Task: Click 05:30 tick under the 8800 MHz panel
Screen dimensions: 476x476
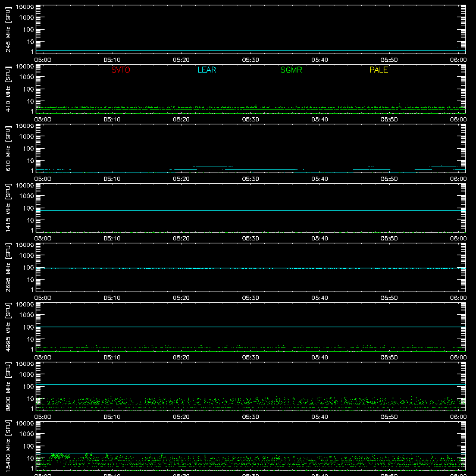Action: tap(250, 417)
